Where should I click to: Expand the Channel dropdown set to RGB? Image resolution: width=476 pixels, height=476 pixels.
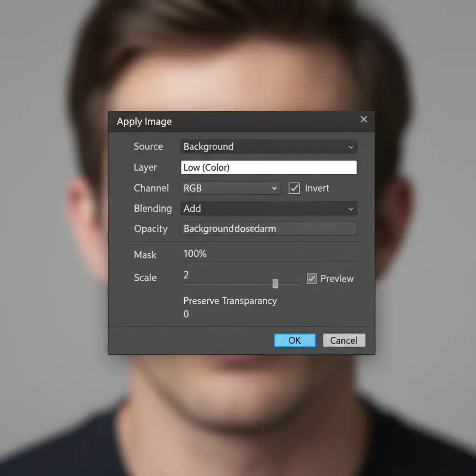230,188
